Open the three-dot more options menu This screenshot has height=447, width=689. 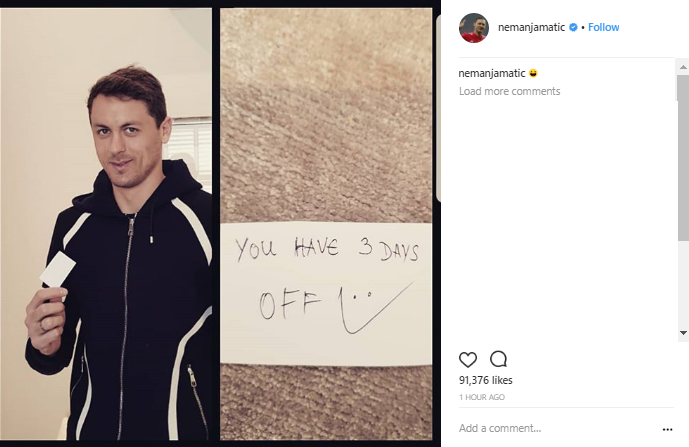pyautogui.click(x=667, y=429)
